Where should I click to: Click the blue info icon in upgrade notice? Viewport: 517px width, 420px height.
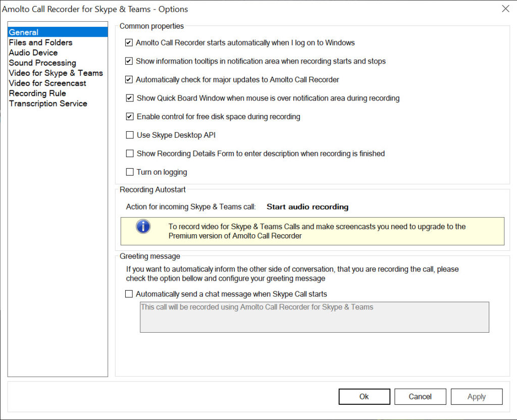[143, 227]
